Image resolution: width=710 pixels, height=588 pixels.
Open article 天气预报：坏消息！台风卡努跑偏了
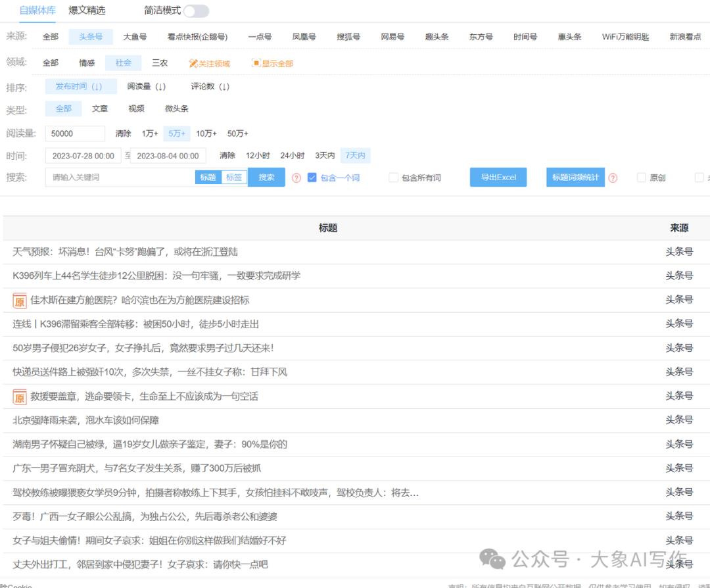coord(125,252)
